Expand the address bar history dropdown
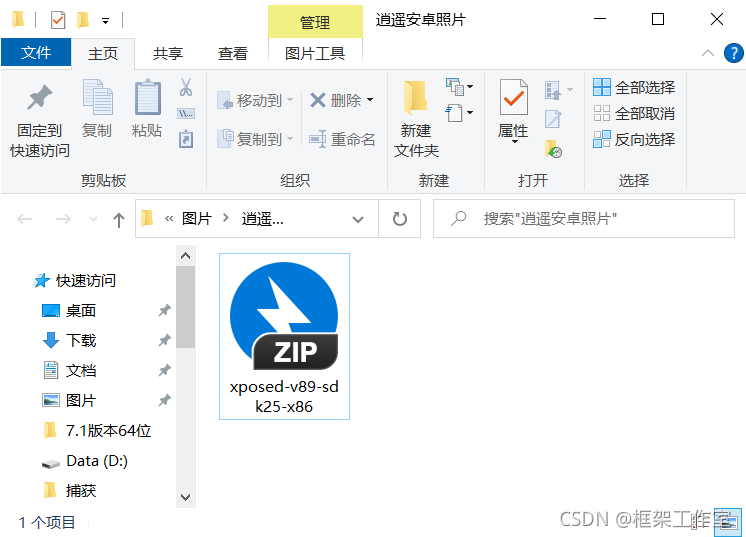 click(358, 219)
